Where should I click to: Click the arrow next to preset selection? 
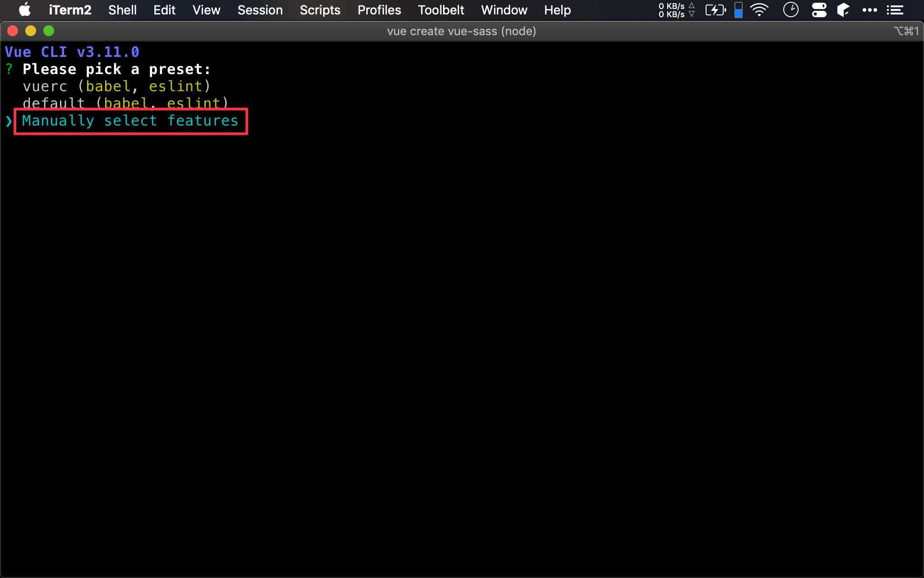9,121
